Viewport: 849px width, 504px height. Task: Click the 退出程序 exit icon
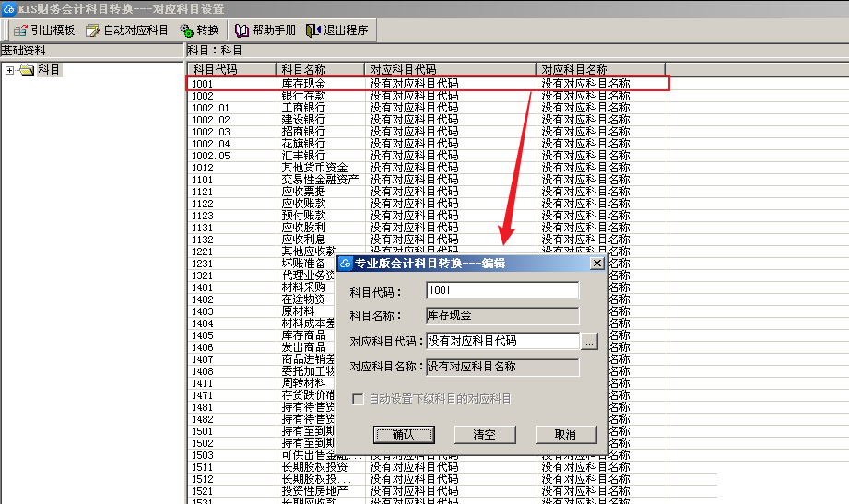[313, 30]
